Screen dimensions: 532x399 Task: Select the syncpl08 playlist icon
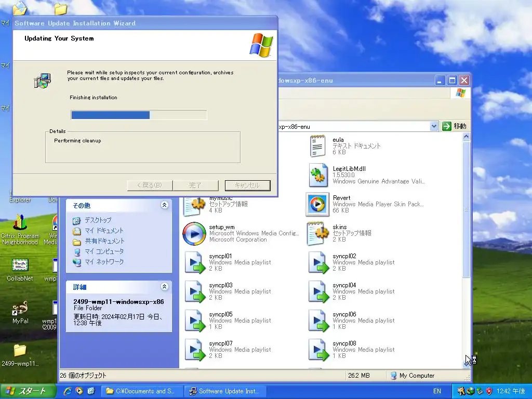(318, 350)
